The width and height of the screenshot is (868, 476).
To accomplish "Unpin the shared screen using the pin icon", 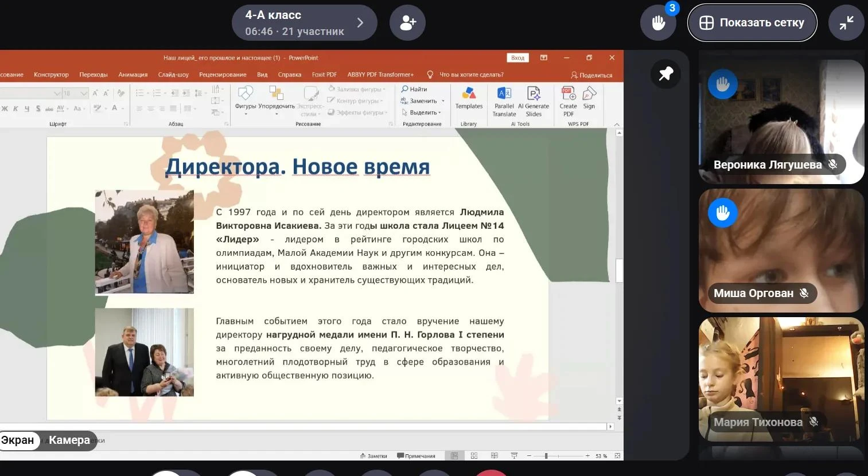I will 666,74.
